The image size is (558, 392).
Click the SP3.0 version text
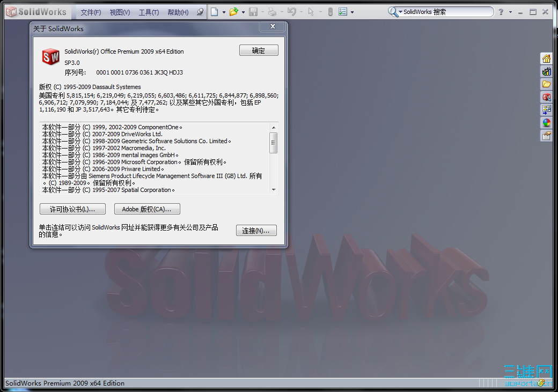coord(72,63)
